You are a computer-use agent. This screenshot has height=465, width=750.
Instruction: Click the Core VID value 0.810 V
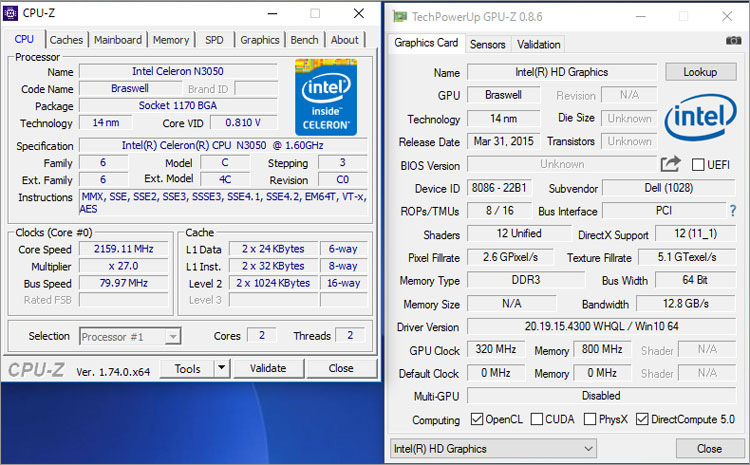[243, 122]
